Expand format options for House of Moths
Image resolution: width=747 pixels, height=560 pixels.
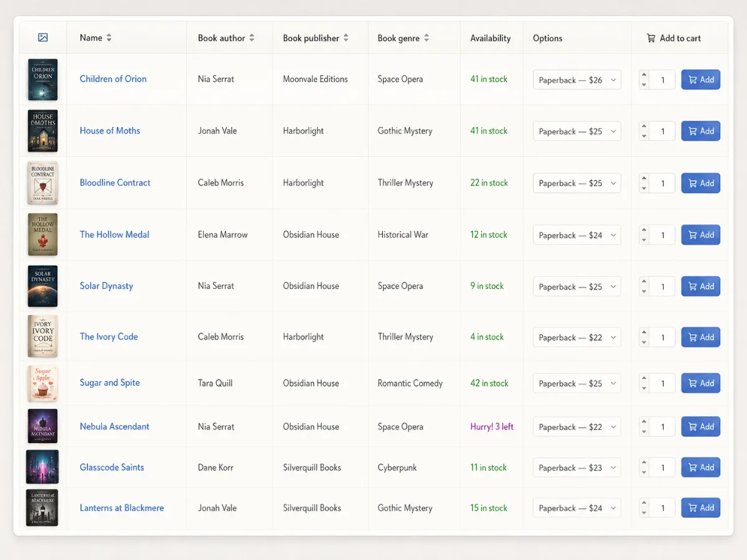577,131
